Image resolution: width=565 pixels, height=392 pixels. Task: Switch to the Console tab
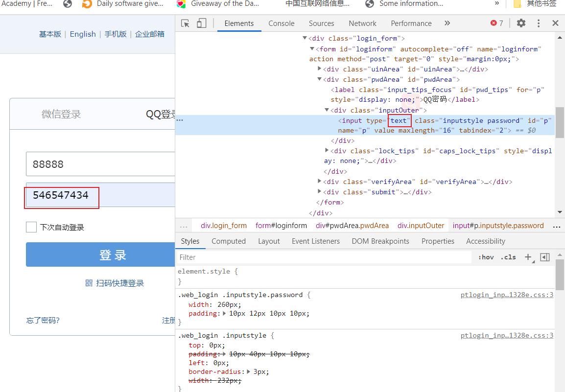(x=282, y=23)
